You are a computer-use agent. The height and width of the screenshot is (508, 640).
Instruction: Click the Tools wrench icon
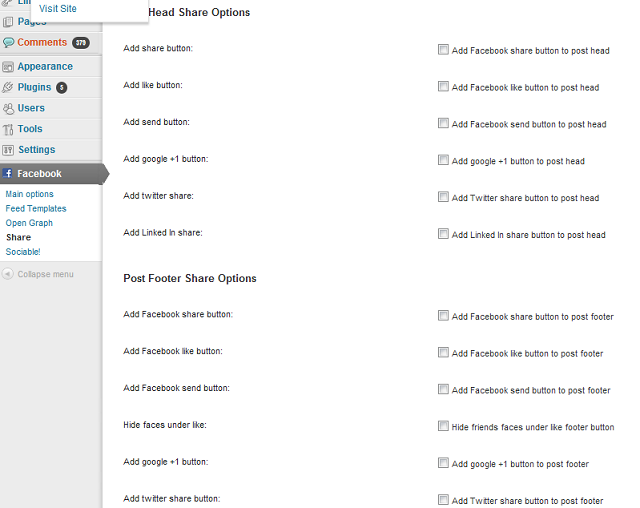(8, 129)
